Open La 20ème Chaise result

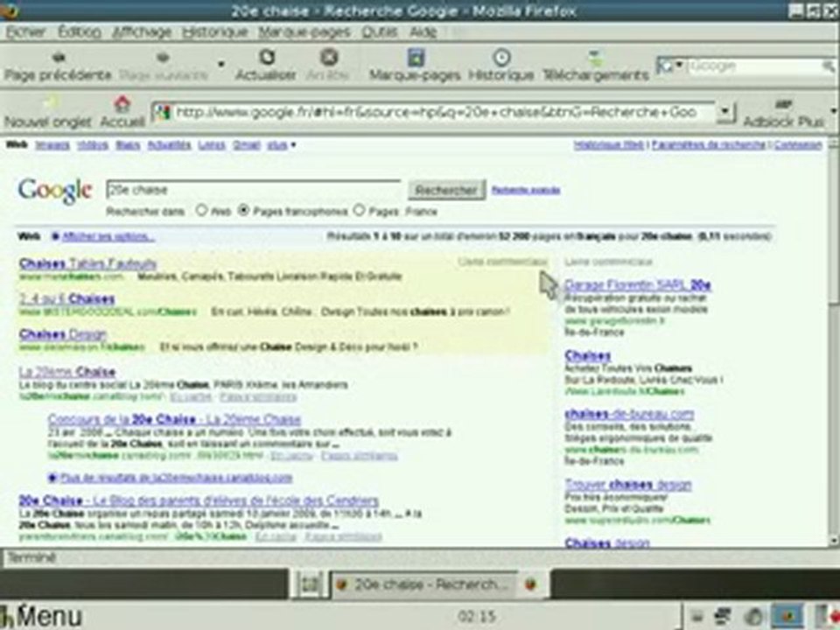pos(67,372)
